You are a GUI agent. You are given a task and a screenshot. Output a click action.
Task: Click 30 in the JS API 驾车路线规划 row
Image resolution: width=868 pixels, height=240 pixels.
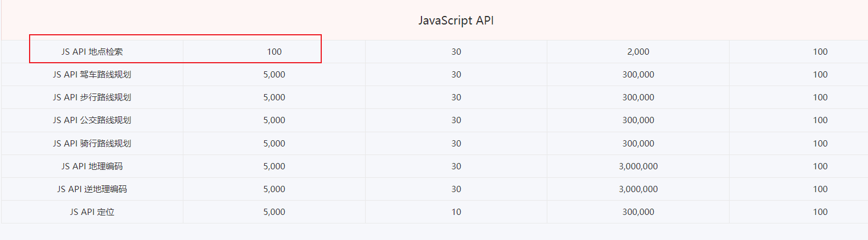click(x=456, y=74)
